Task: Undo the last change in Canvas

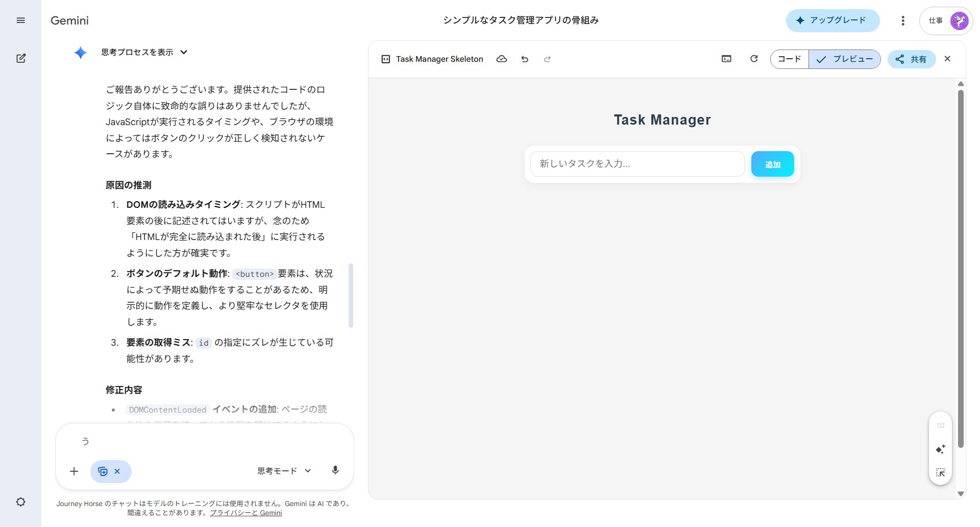Action: 525,59
